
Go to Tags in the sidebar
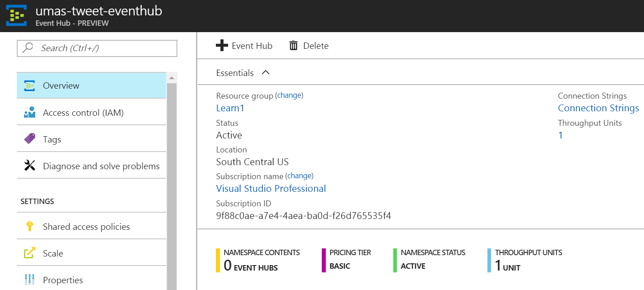91,139
